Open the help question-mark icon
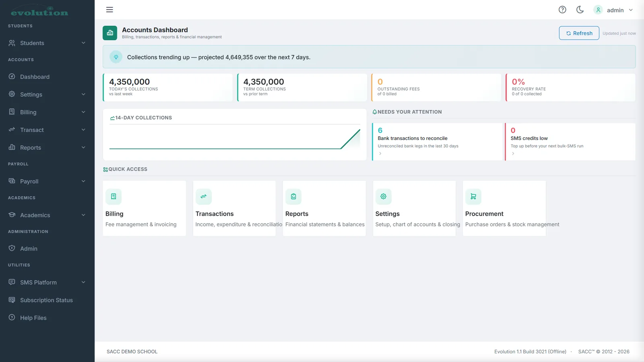 pos(562,10)
